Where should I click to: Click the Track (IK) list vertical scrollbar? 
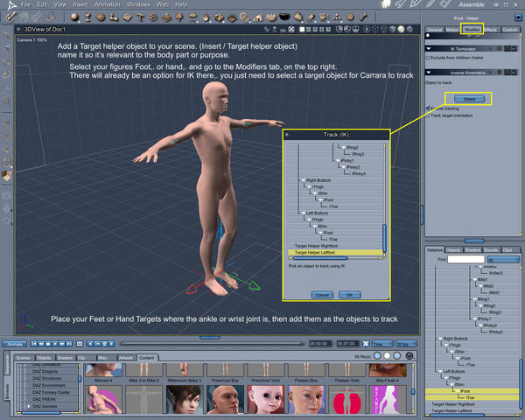(x=384, y=238)
